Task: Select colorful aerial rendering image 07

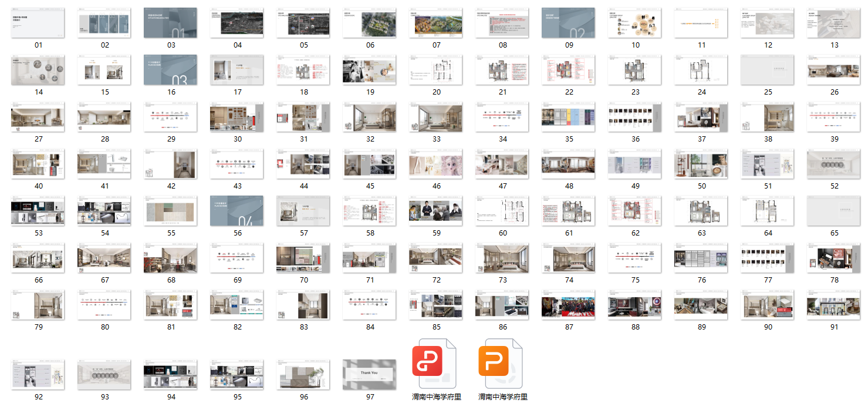Action: [436, 23]
